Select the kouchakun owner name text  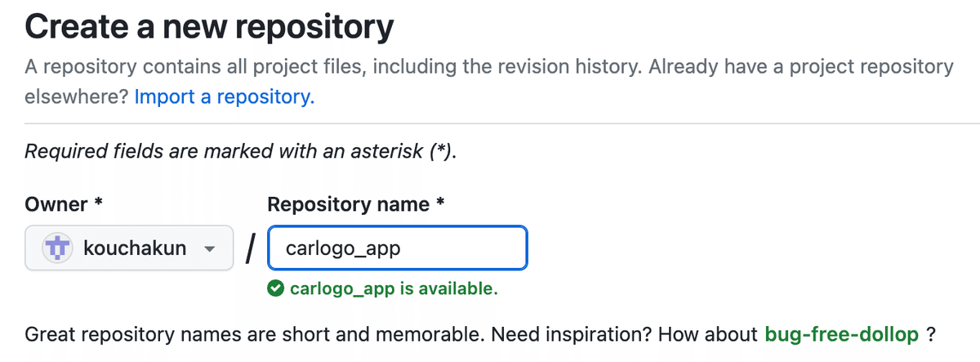coord(135,248)
